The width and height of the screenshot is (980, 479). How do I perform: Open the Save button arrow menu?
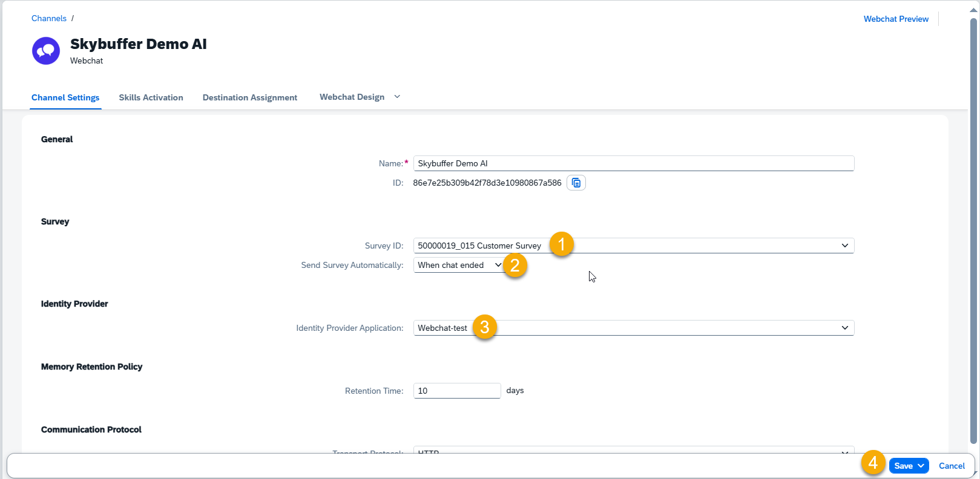pos(921,466)
